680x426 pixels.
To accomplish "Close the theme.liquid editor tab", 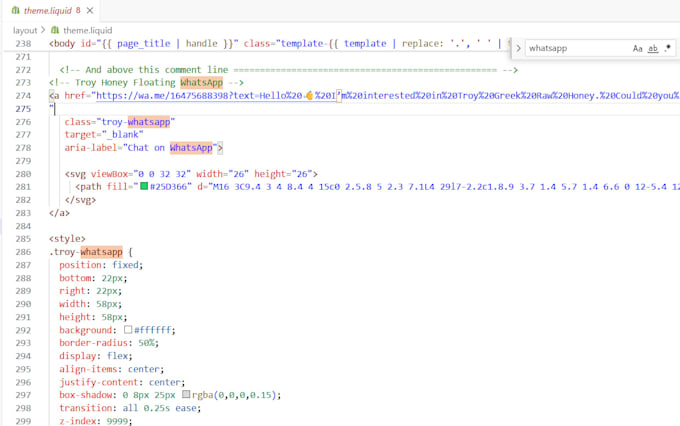I will [90, 10].
